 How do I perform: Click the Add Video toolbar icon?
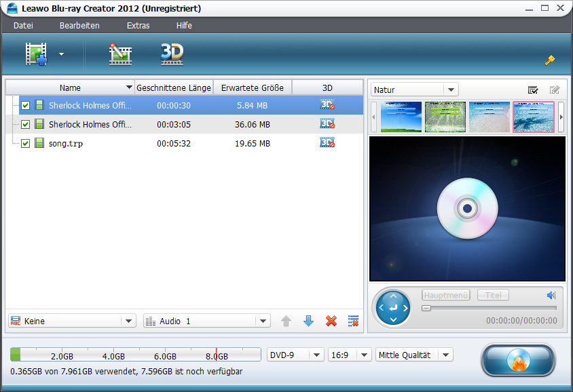[x=37, y=54]
